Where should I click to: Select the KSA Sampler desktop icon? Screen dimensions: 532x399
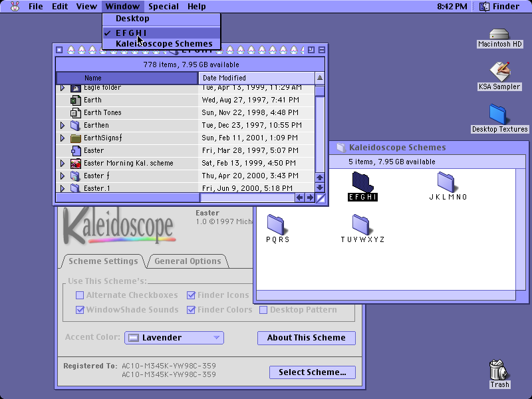pos(499,71)
